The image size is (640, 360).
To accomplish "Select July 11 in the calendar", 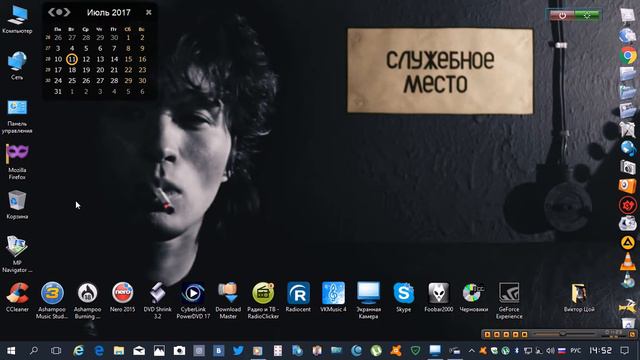I will click(x=72, y=59).
